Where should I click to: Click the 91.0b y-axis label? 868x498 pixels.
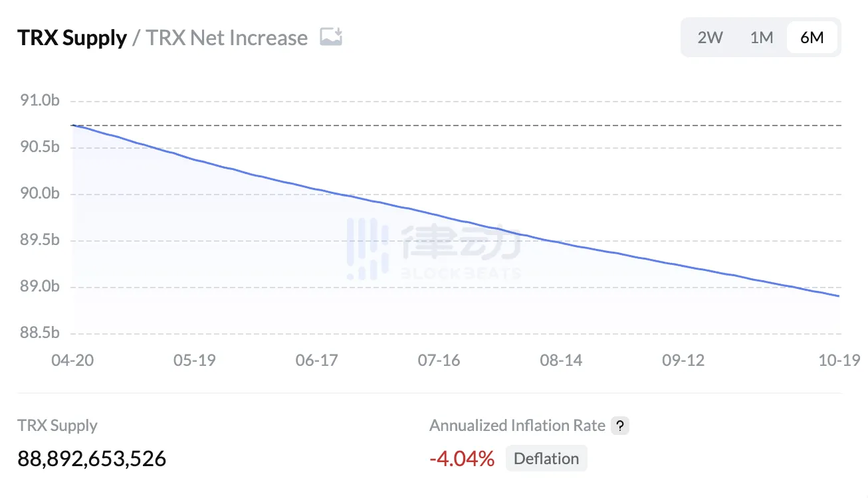click(41, 101)
